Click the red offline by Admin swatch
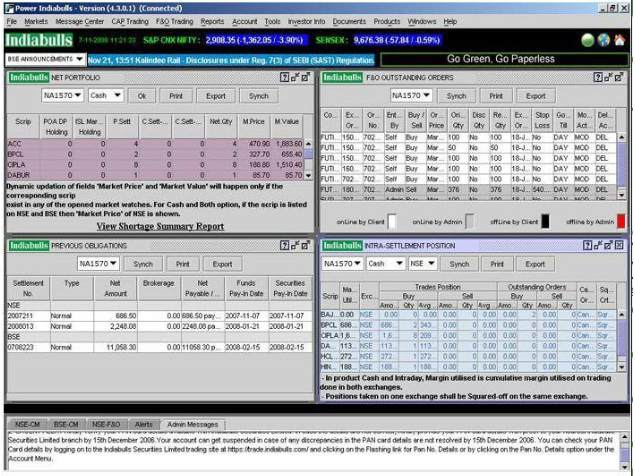Screen dimensions: 635x476 621,220
